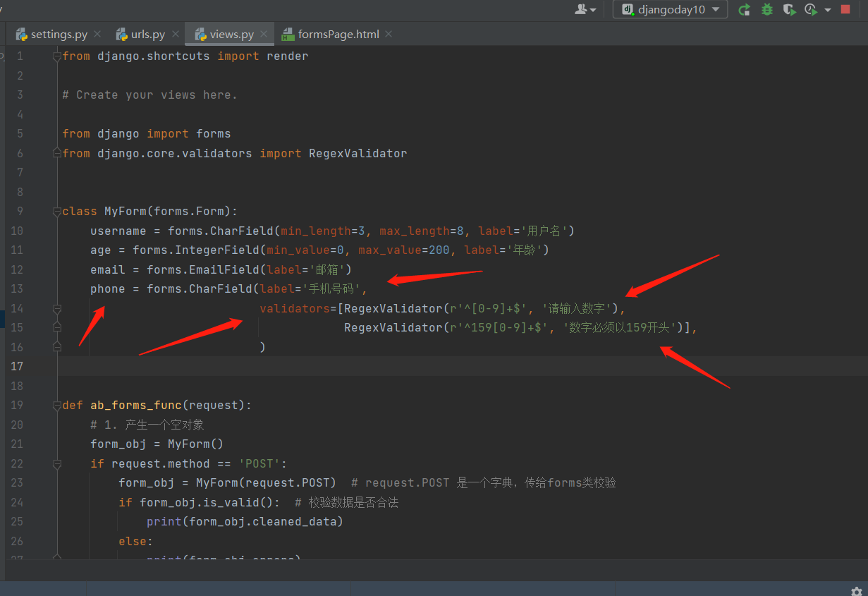Viewport: 868px width, 596px height.
Task: Click line number 9 in the gutter
Action: (x=20, y=211)
